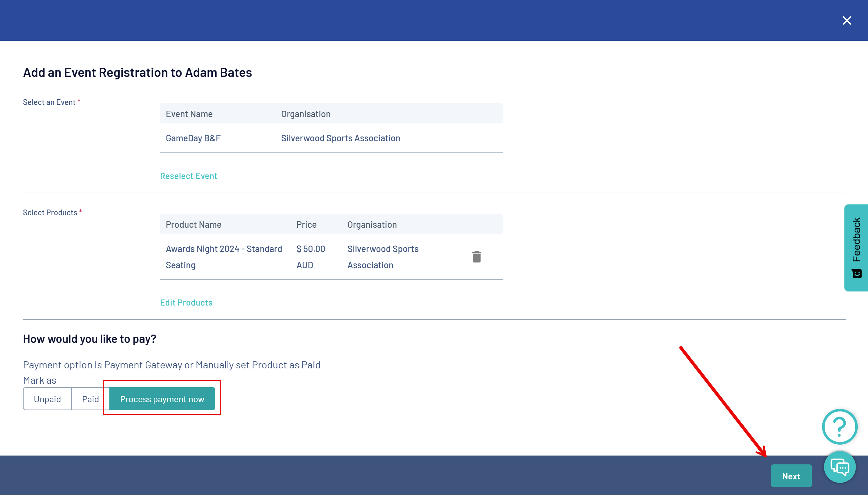
Task: Click Silverwood Sports Association in the event row
Action: coord(341,138)
